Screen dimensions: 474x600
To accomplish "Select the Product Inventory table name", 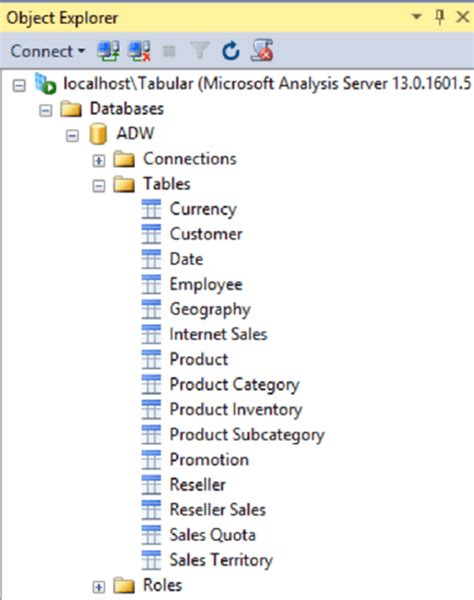I will pyautogui.click(x=236, y=410).
